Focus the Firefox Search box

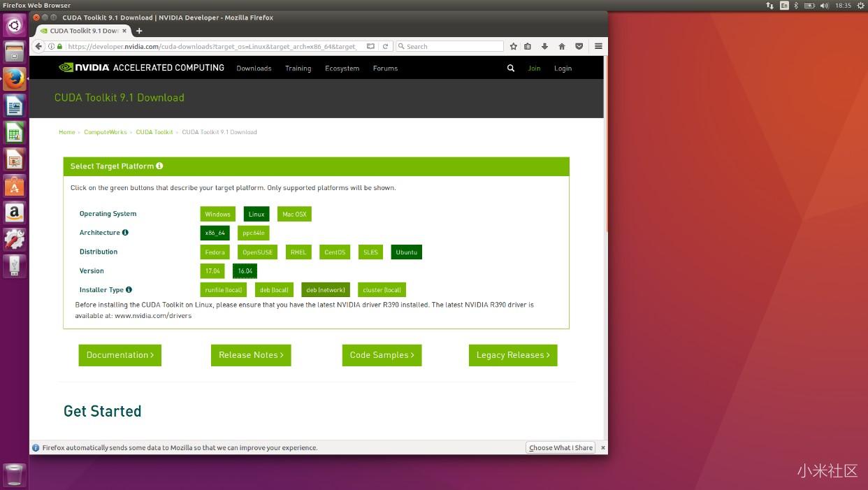pos(449,47)
